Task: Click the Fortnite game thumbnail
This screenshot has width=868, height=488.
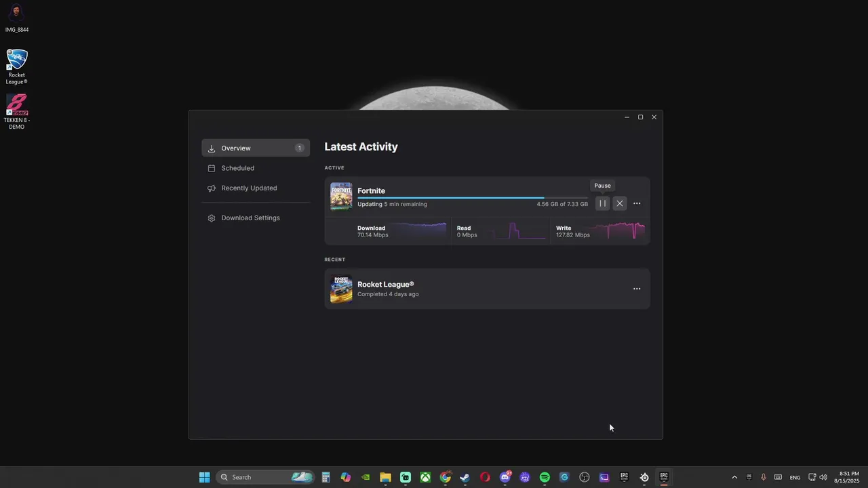Action: coord(341,197)
